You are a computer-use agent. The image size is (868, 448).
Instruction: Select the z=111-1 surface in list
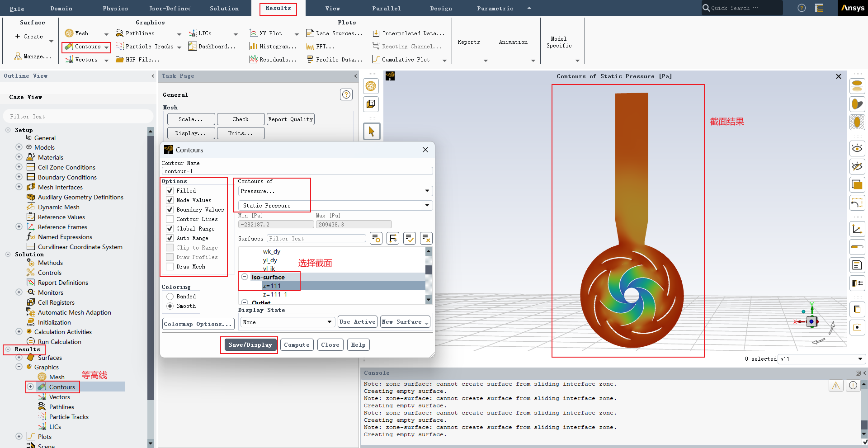click(275, 294)
